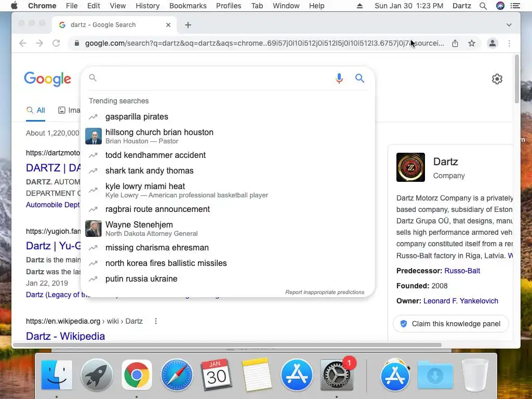Open the Chrome profile avatar icon

click(x=493, y=43)
